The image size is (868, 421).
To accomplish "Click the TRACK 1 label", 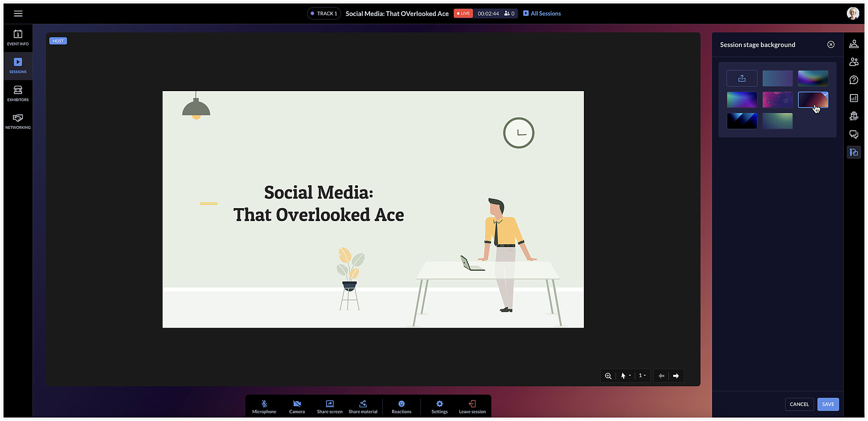I will coord(324,13).
